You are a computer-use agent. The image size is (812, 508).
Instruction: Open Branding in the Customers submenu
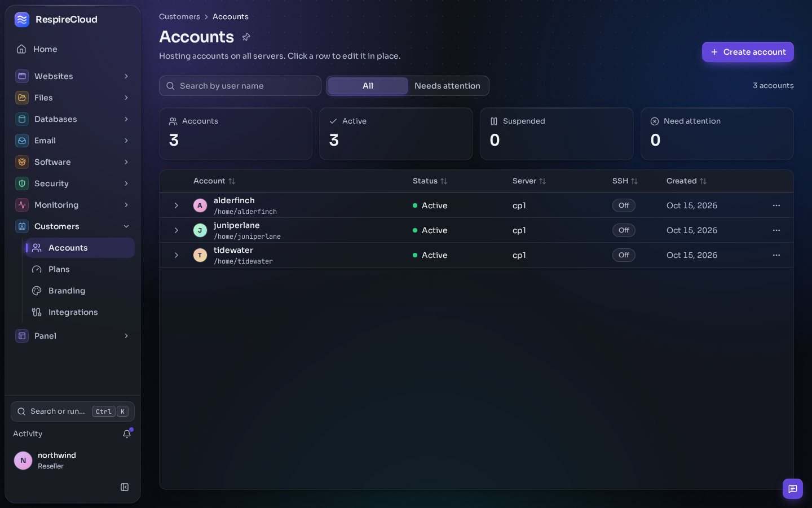[80, 291]
